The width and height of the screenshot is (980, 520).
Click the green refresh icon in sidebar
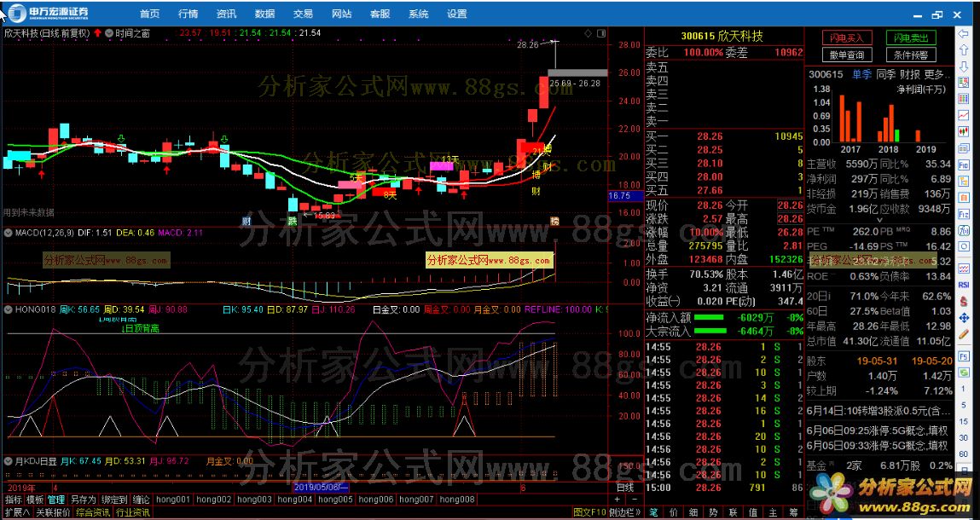click(x=963, y=373)
